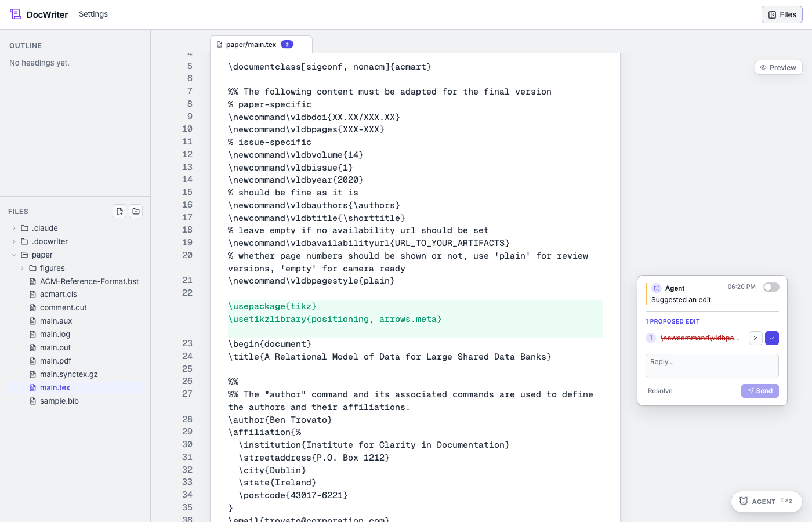The image size is (812, 522).
Task: Toggle the agent comment switch
Action: 771,287
